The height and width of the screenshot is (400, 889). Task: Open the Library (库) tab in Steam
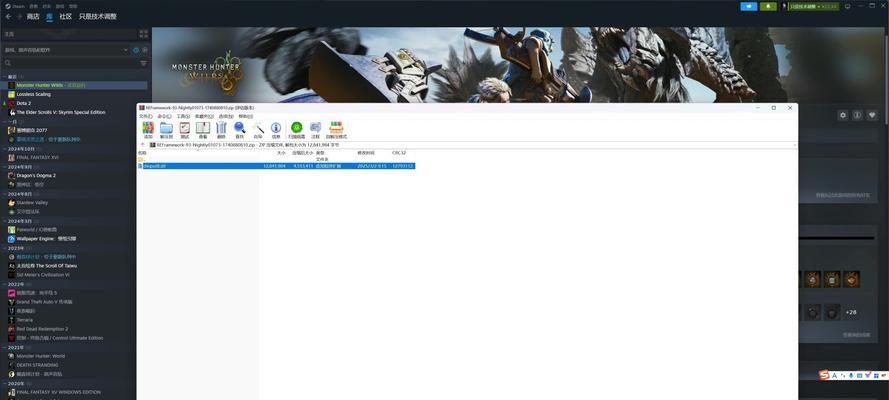pos(49,17)
